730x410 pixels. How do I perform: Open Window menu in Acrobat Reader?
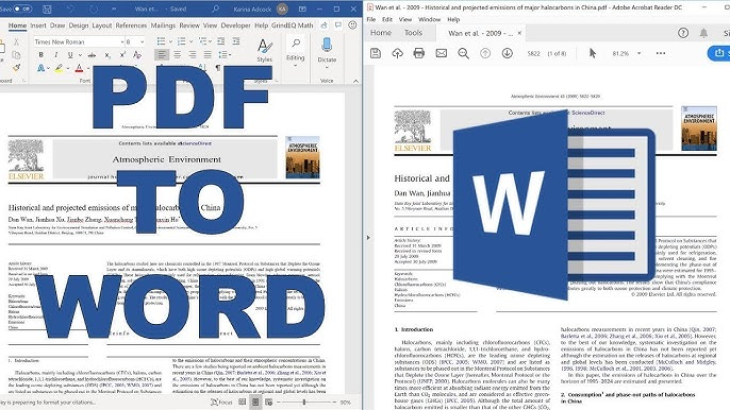pos(429,20)
